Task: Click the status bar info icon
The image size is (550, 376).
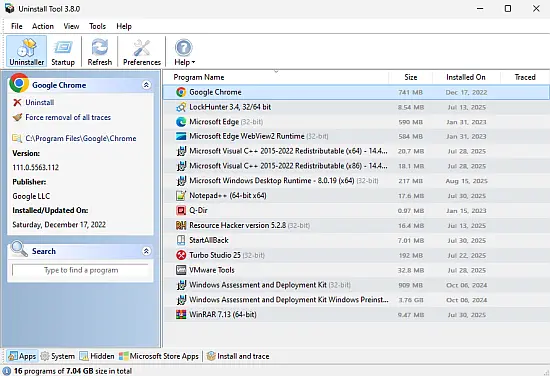Action: point(7,371)
